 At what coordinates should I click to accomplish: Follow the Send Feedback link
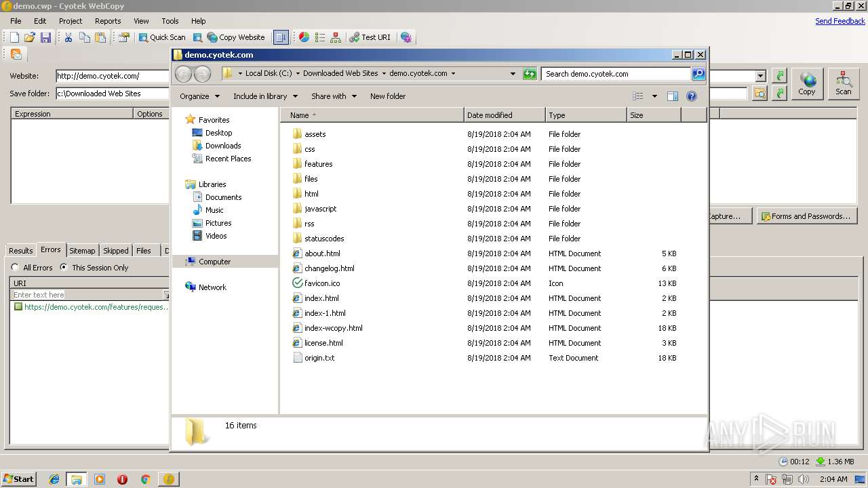pyautogui.click(x=840, y=21)
